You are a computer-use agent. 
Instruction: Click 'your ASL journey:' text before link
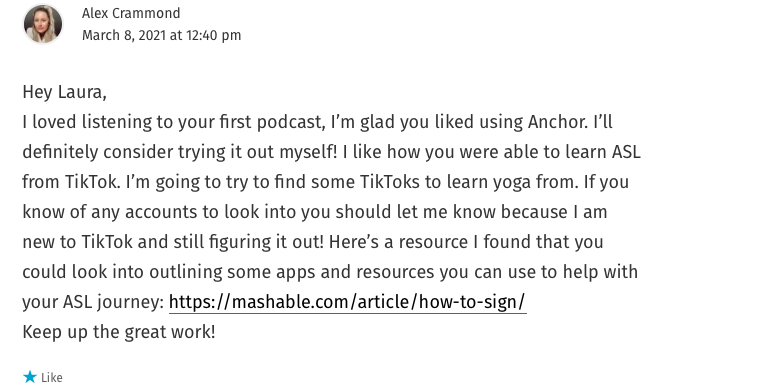click(93, 302)
